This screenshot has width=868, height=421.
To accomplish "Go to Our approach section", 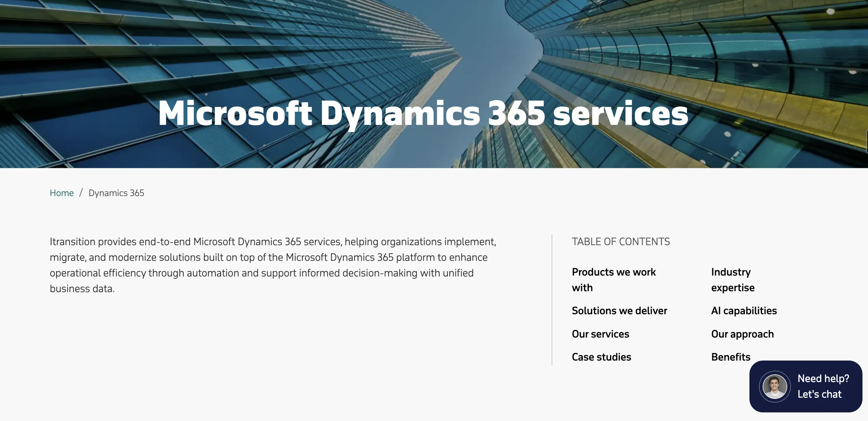I will point(742,334).
